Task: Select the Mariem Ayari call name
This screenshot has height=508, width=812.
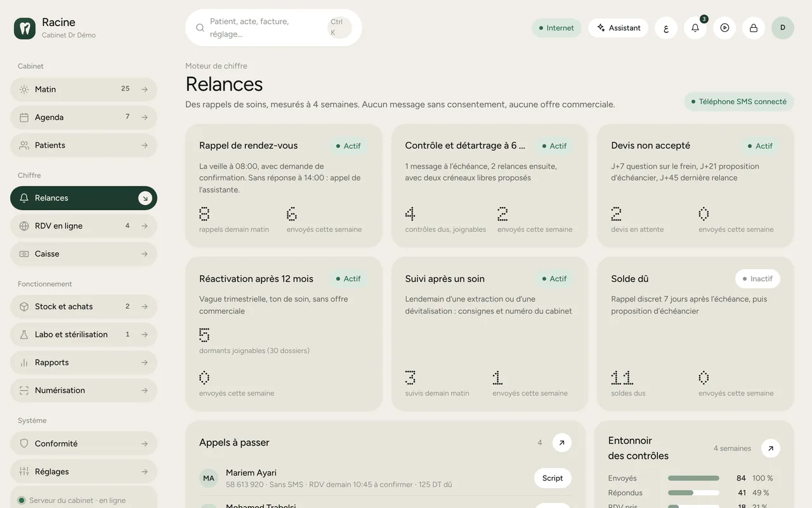Action: pos(251,472)
